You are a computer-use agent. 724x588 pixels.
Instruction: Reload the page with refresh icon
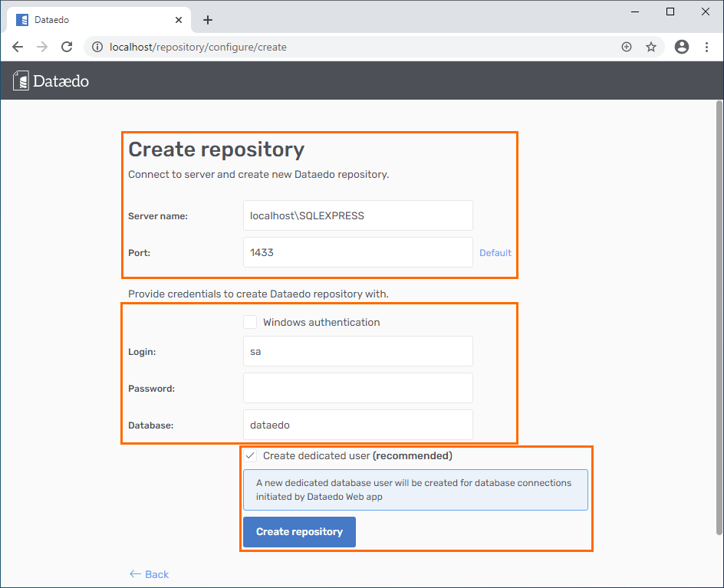[67, 47]
